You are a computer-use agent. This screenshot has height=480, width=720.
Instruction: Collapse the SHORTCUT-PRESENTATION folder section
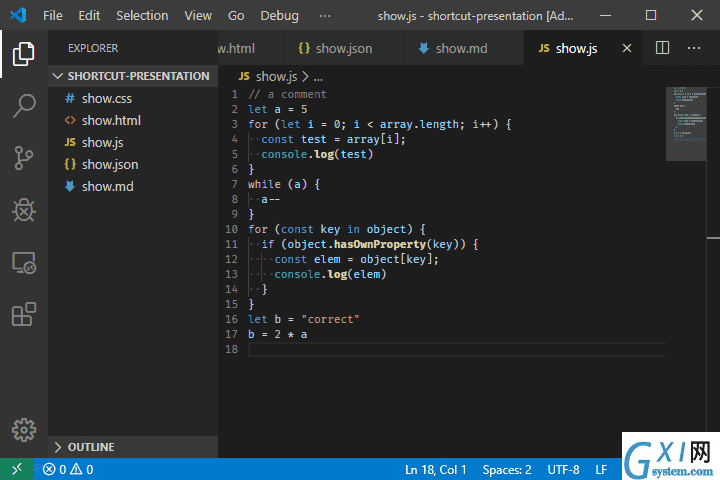(133, 76)
